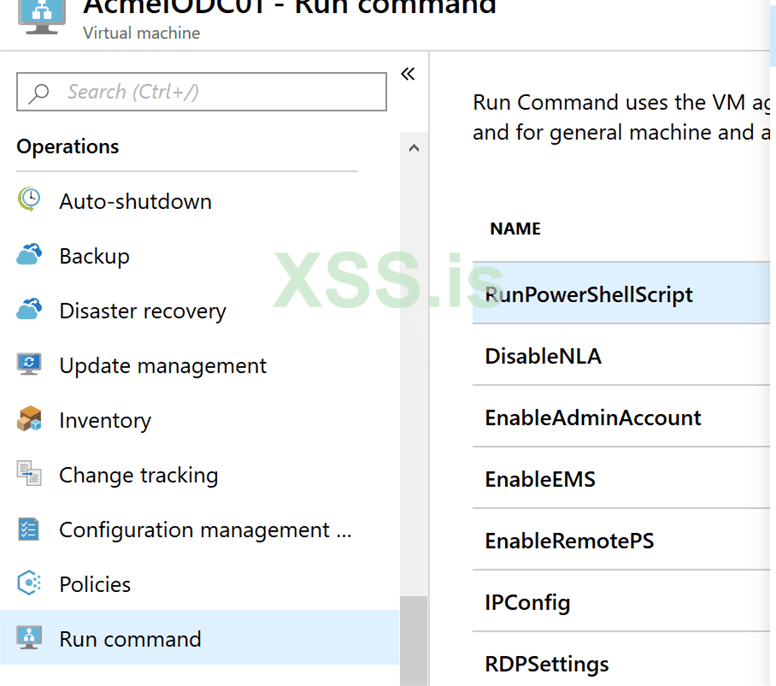The height and width of the screenshot is (686, 776).
Task: Click the sidebar search field
Action: point(202,92)
